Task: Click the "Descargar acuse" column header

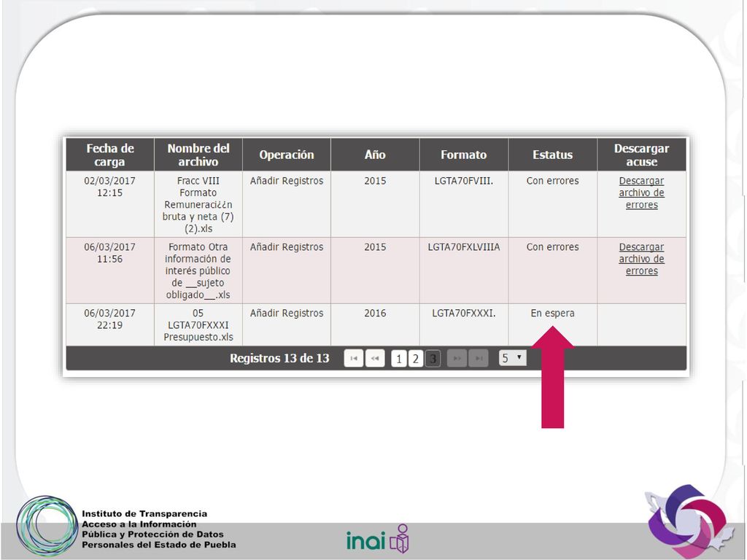Action: pos(642,155)
